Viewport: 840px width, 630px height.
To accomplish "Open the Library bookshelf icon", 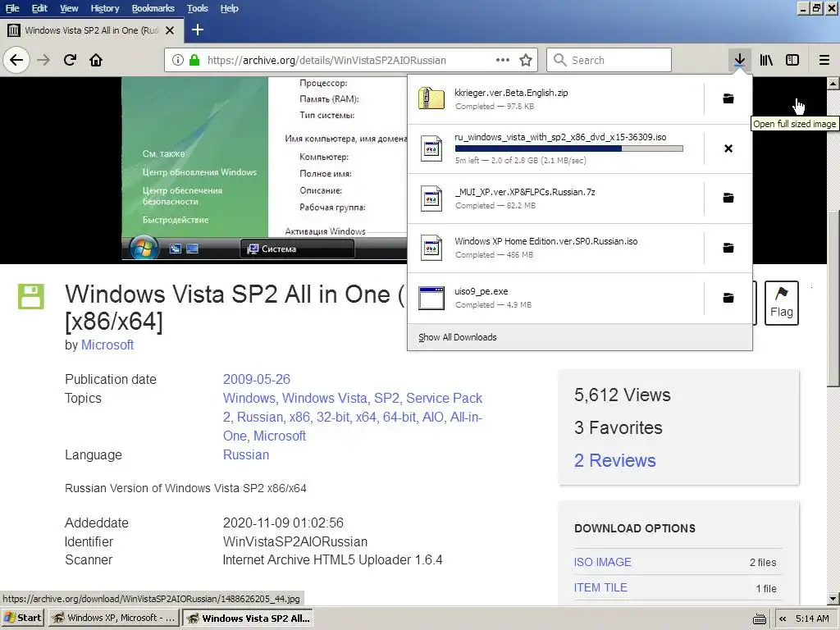I will (767, 60).
